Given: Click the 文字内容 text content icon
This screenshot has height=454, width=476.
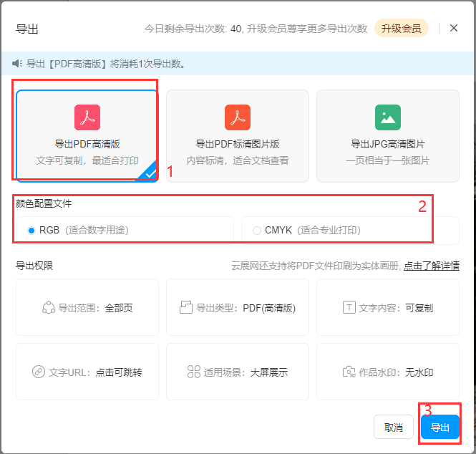Looking at the screenshot, I should pyautogui.click(x=349, y=308).
